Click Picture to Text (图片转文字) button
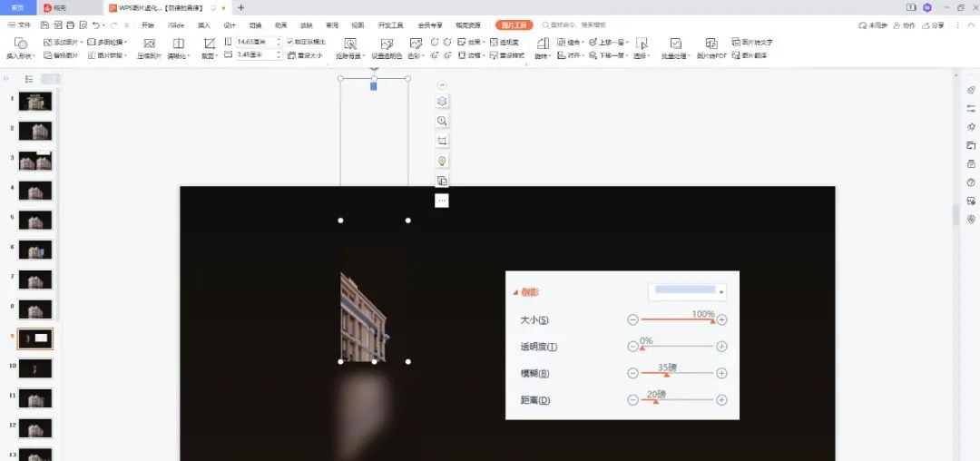Viewport: 980px width, 461px height. [x=752, y=42]
